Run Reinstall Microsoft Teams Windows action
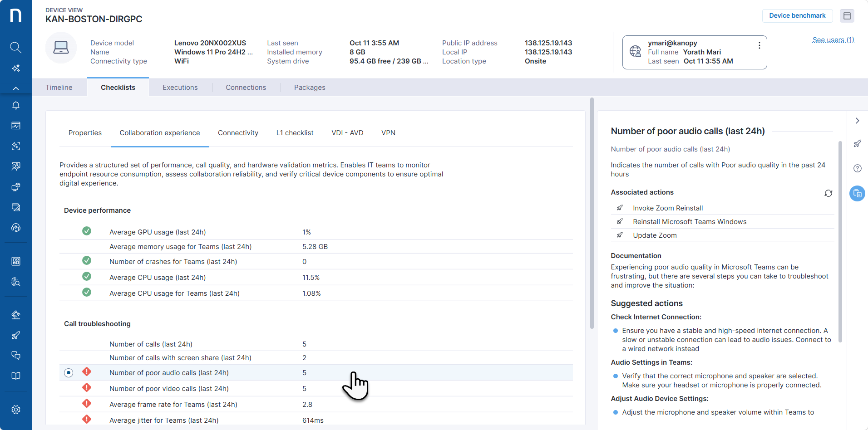This screenshot has width=868, height=430. point(722,222)
